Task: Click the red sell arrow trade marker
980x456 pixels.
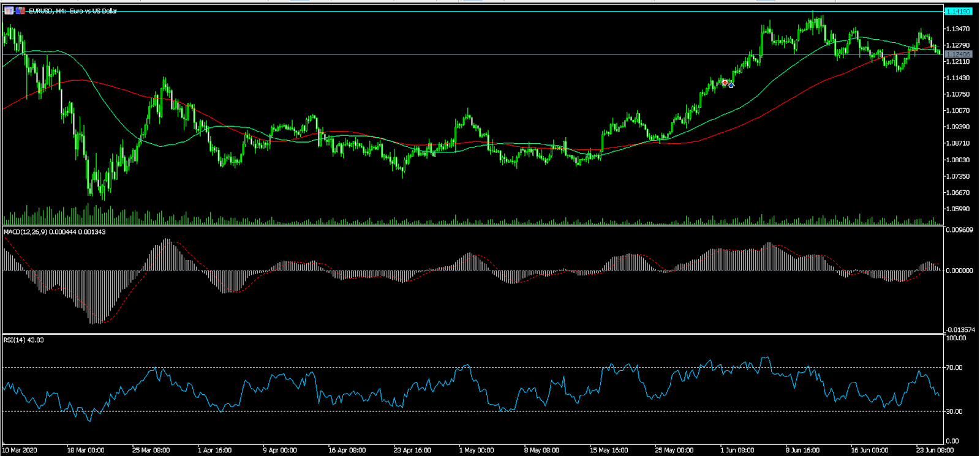Action: coord(725,82)
